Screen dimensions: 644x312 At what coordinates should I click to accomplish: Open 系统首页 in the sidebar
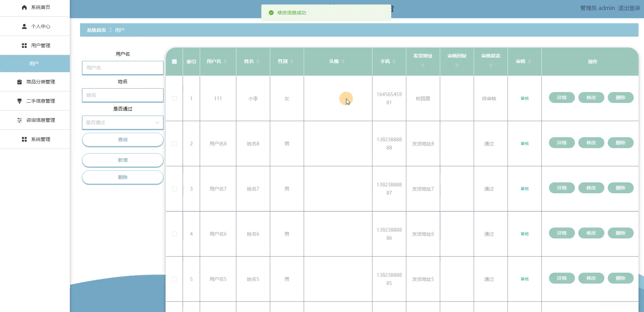(x=35, y=7)
